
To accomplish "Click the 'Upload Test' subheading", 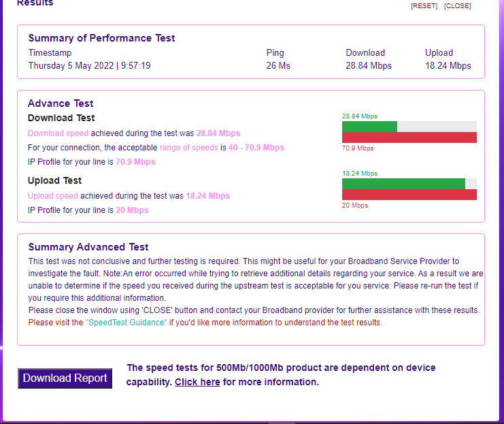I will [x=54, y=180].
